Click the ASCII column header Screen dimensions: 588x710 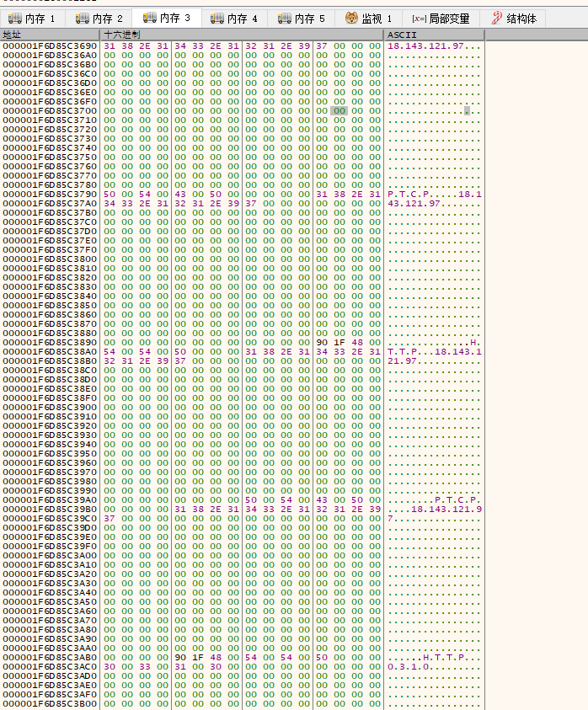[x=434, y=35]
